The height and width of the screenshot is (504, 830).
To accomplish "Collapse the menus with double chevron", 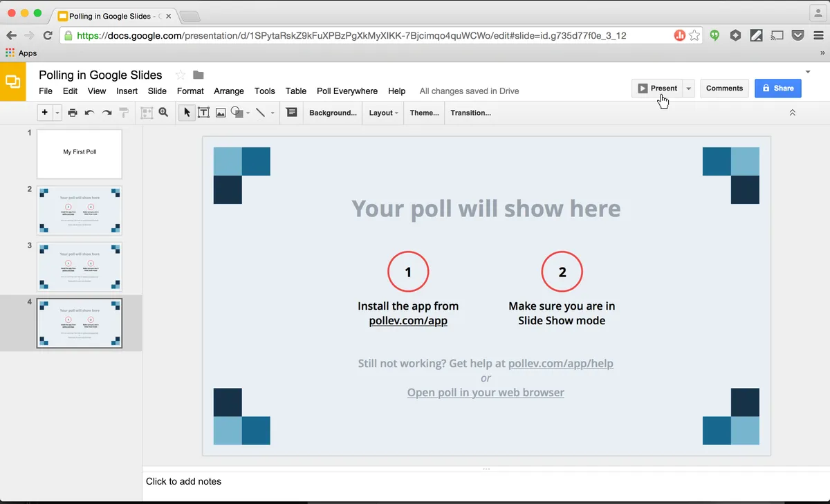I will [x=793, y=113].
